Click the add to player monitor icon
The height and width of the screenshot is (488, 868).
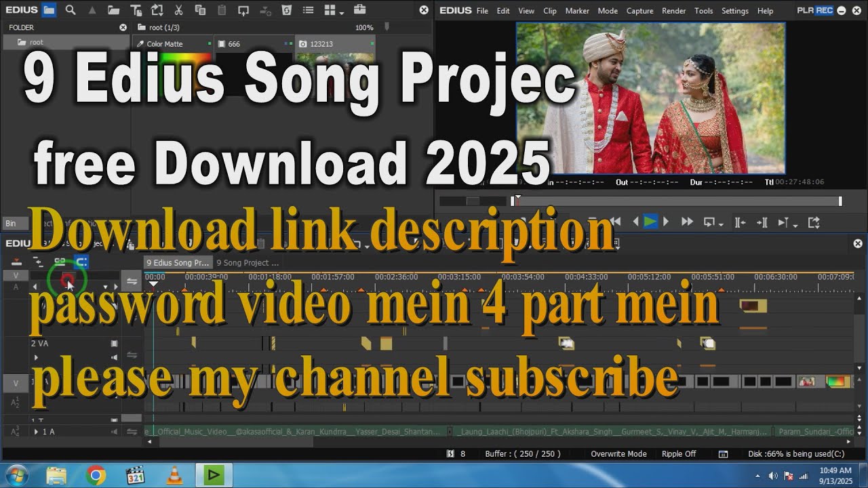[x=243, y=9]
